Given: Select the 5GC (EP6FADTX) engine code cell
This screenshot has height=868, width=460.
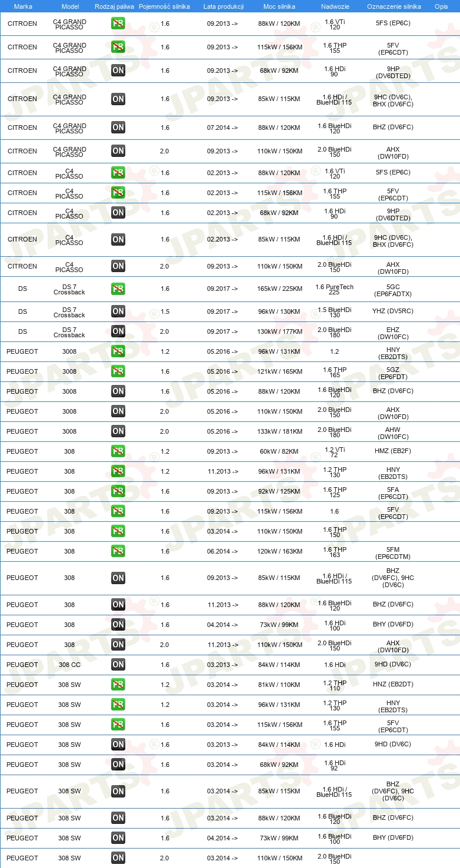Looking at the screenshot, I should tap(393, 289).
